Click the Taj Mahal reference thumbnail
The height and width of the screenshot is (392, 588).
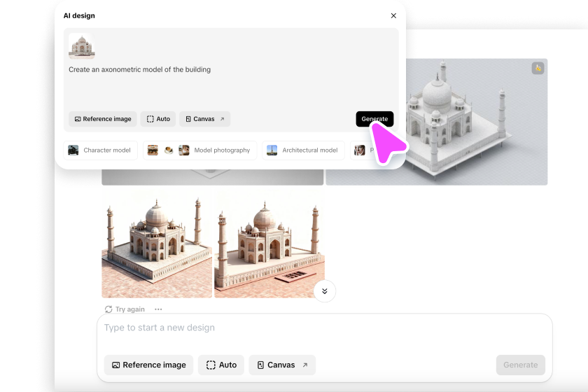coord(80,46)
